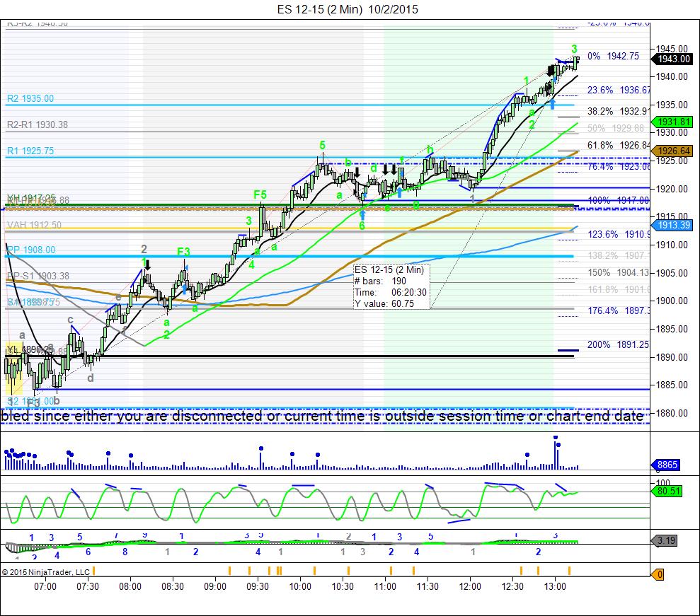Click the R1 1925.75 pivot label
This screenshot has width=700, height=616.
tap(30, 151)
